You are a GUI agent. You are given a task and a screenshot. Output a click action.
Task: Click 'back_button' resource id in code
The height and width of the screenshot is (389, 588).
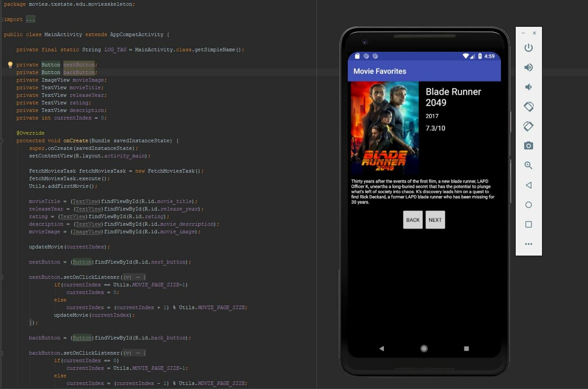click(169, 338)
